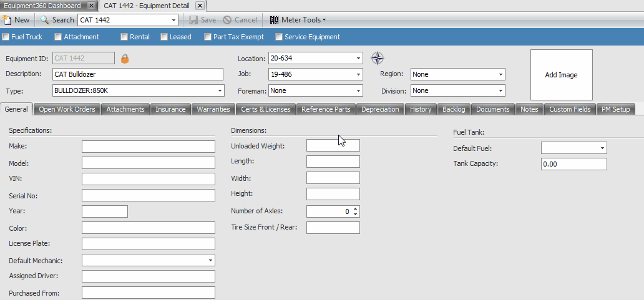The height and width of the screenshot is (300, 644).
Task: Check the Part Tax Exempt option
Action: tap(208, 37)
